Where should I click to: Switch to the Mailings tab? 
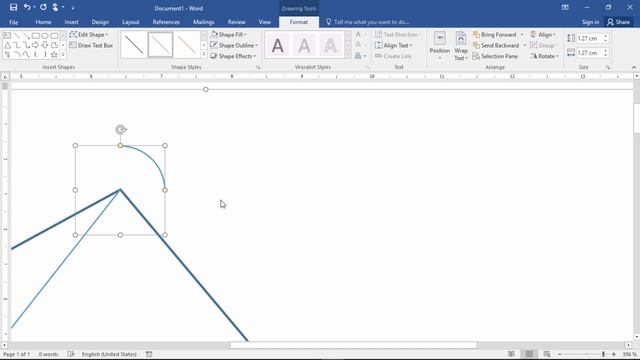coord(204,22)
